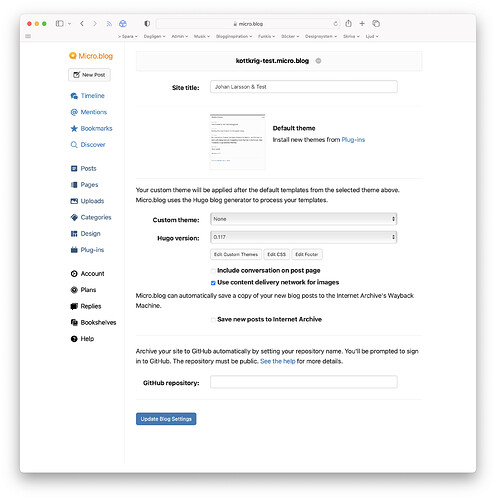Open the privacy shield icon
The width and height of the screenshot is (497, 500).
coord(147,24)
